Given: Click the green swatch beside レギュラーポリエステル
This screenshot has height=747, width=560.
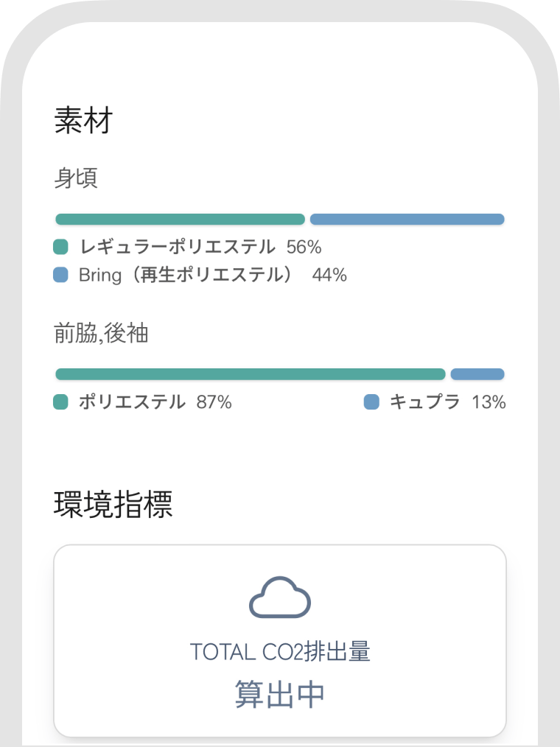Looking at the screenshot, I should [x=60, y=247].
